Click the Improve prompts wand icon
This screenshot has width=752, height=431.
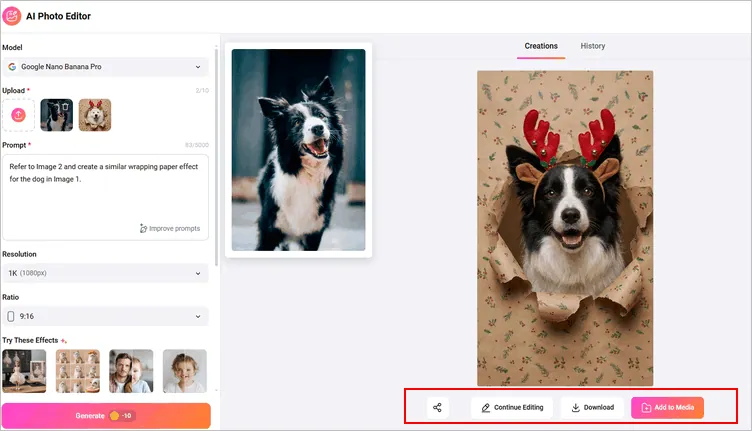143,229
